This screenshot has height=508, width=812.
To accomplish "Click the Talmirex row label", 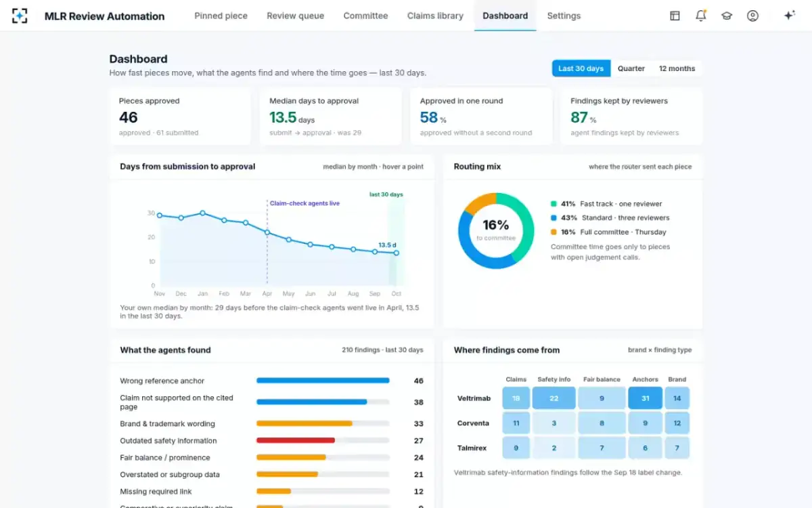I will (x=473, y=448).
